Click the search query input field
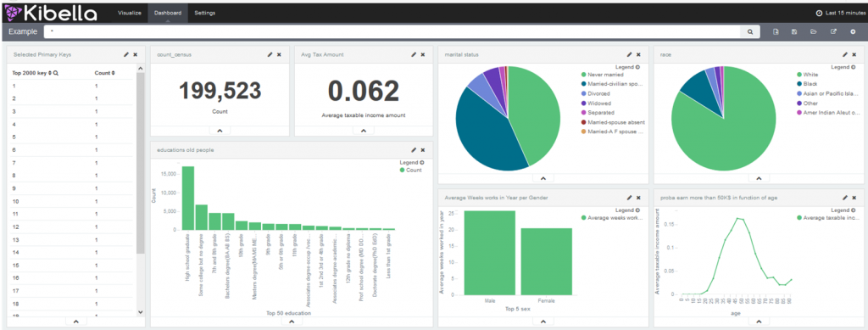The image size is (868, 330). (392, 32)
